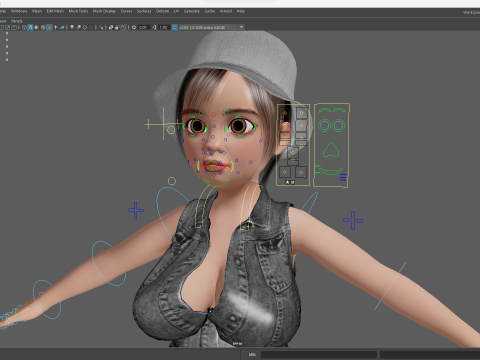The image size is (480, 360).
Task: Open the Cache menu
Action: pos(210,11)
